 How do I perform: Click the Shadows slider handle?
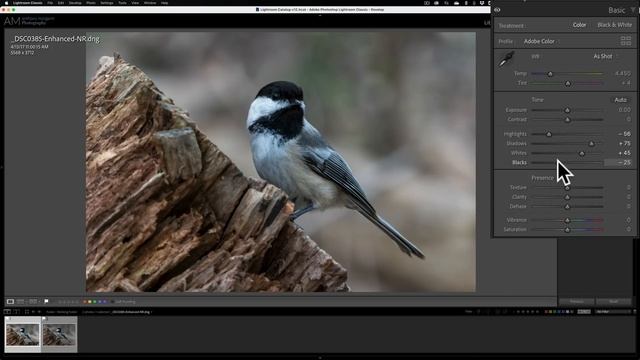tap(591, 144)
